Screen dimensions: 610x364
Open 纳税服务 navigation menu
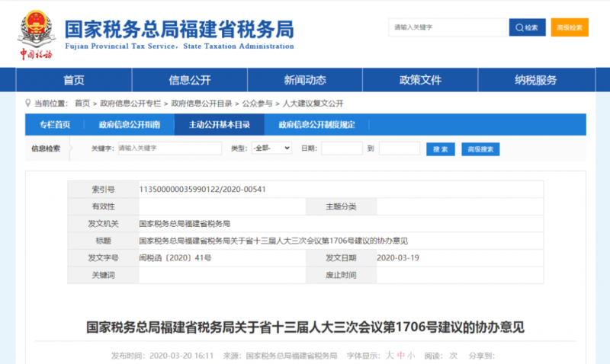(535, 80)
